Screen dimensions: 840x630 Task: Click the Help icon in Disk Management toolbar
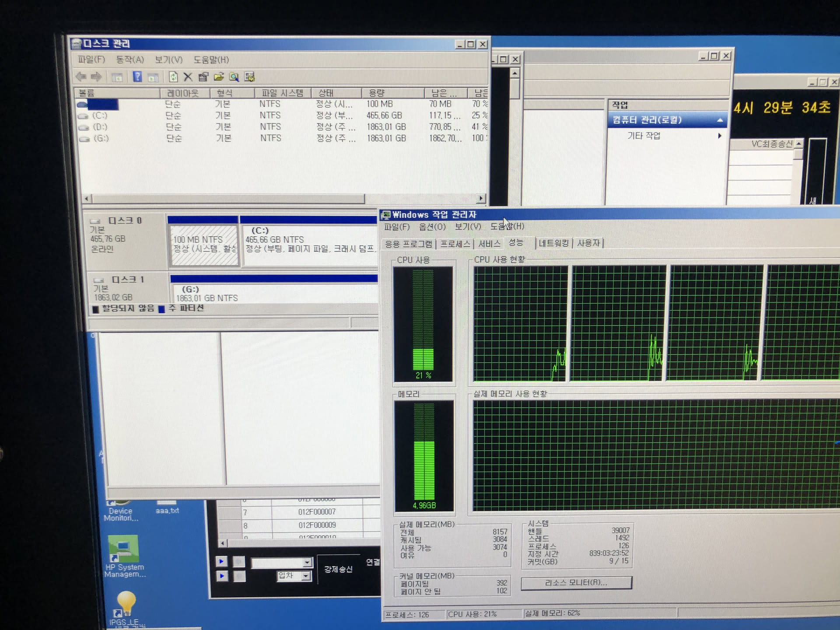pyautogui.click(x=137, y=77)
